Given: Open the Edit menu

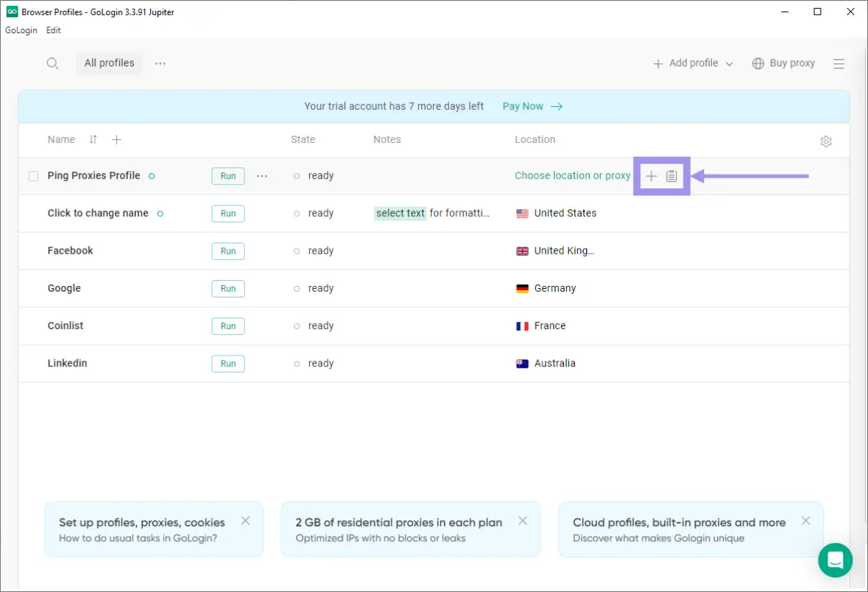Looking at the screenshot, I should coord(53,30).
